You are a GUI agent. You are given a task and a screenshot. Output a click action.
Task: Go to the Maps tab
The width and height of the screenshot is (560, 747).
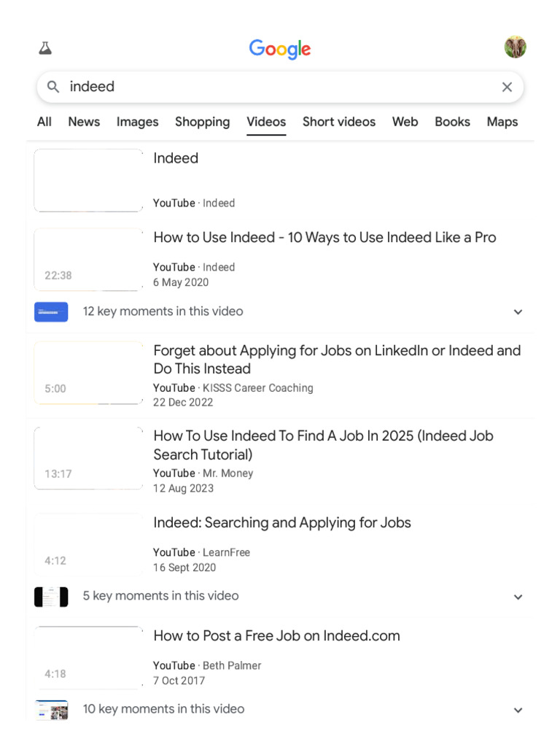tap(502, 122)
